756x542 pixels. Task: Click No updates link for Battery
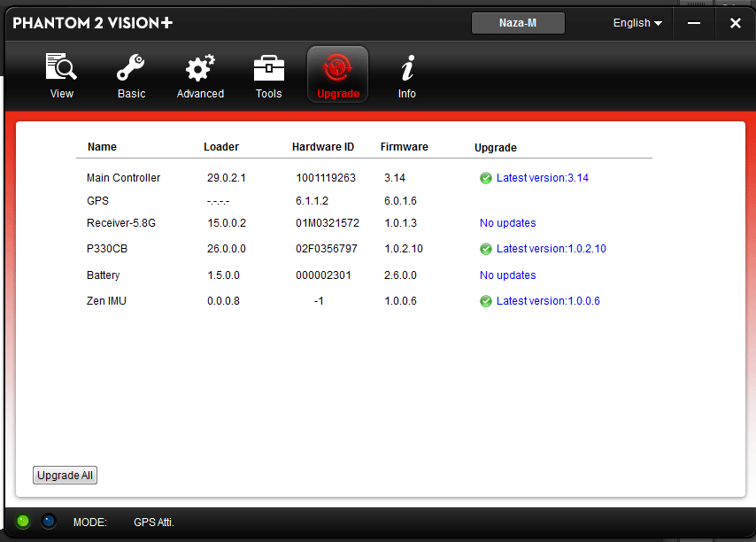pyautogui.click(x=508, y=275)
